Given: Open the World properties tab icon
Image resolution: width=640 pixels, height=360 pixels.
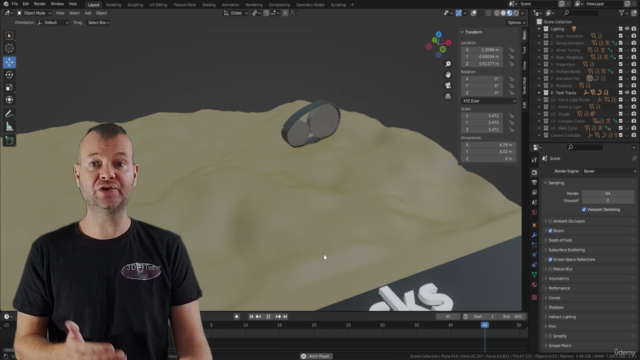Looking at the screenshot, I should point(534,213).
